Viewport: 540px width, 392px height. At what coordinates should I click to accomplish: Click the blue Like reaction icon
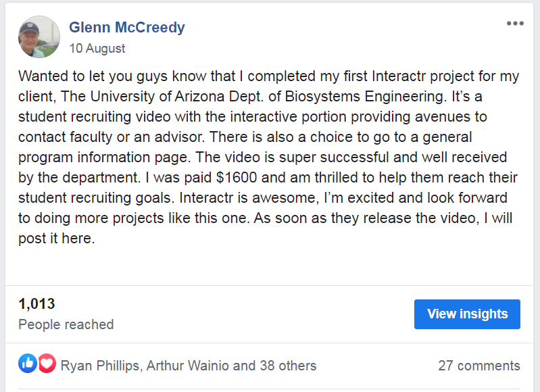pyautogui.click(x=28, y=364)
